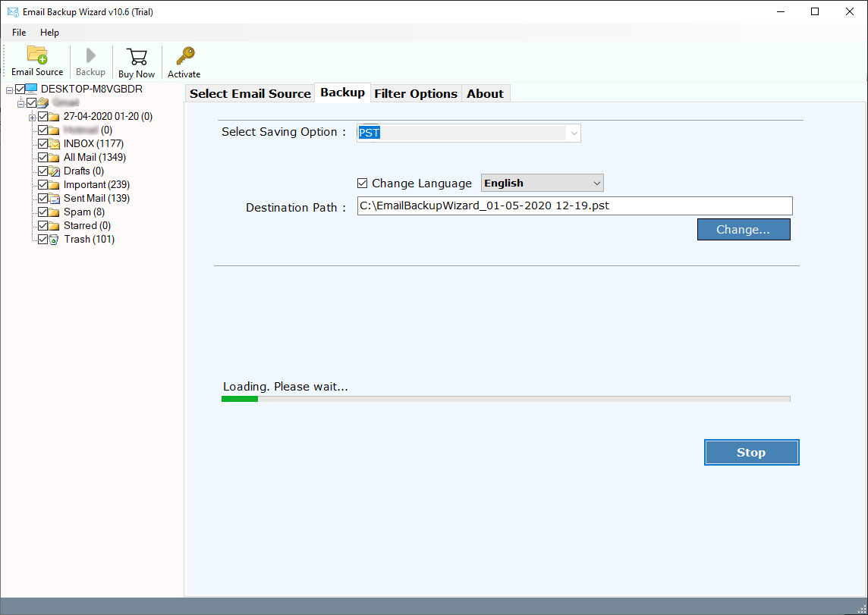Switch to the About tab
Screen dimensions: 868x615
[x=486, y=93]
